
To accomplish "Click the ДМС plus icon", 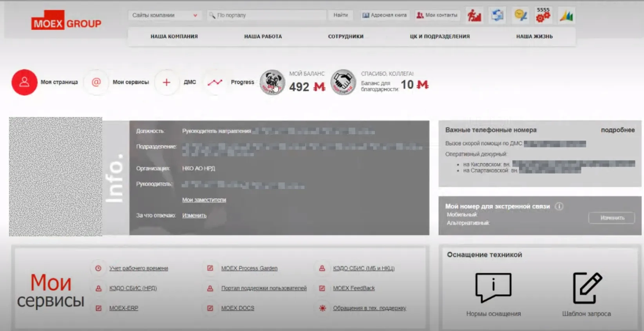I will (166, 82).
